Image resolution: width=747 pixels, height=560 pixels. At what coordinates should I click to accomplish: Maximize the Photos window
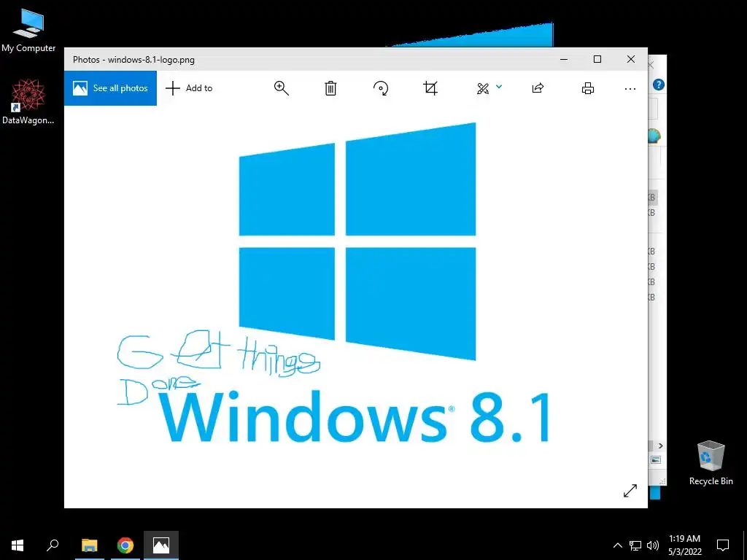(597, 59)
